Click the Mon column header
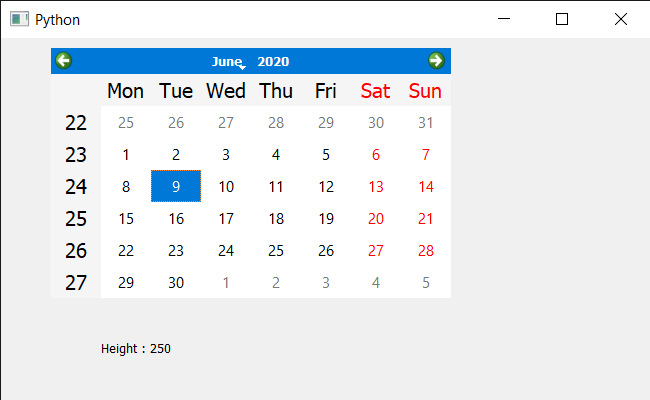 pos(126,91)
